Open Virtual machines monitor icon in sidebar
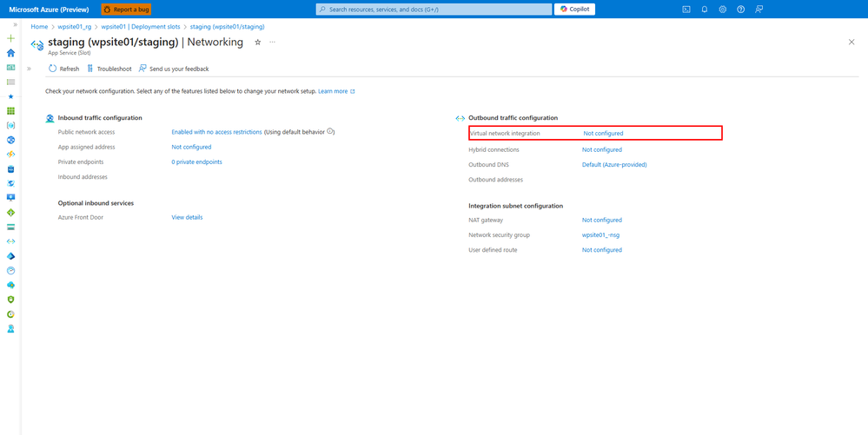Screen dimensions: 868x435 click(x=10, y=198)
